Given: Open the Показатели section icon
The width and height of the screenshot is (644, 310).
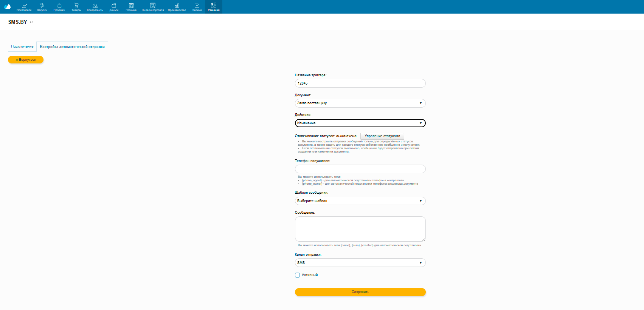Looking at the screenshot, I should [24, 5].
